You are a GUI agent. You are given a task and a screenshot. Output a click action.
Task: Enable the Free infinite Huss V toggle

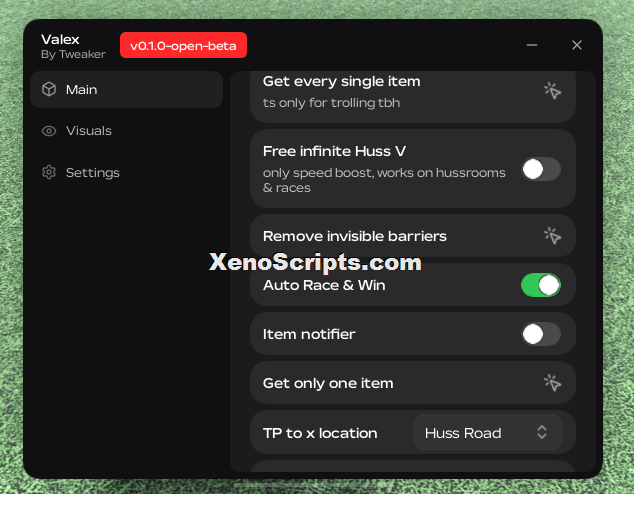[x=541, y=169]
